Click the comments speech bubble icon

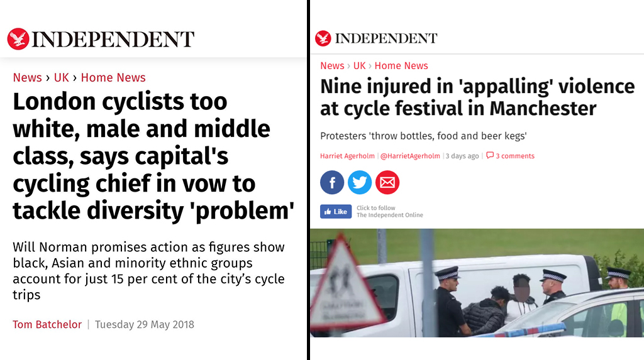(x=489, y=155)
